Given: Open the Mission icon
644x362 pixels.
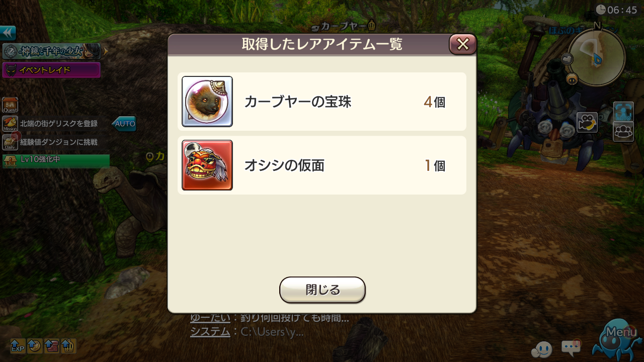Looking at the screenshot, I should coord(10,124).
